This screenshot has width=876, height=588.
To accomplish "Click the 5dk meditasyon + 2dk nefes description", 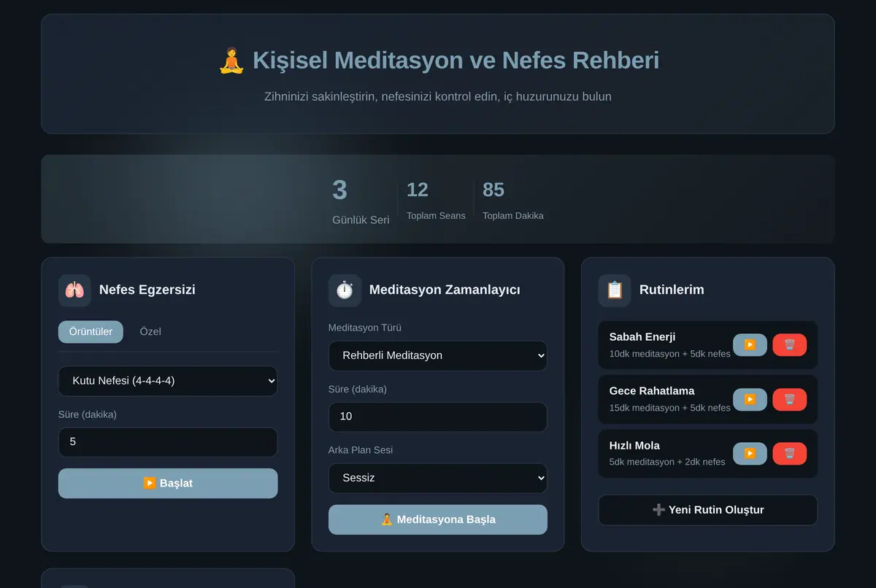I will tap(667, 462).
